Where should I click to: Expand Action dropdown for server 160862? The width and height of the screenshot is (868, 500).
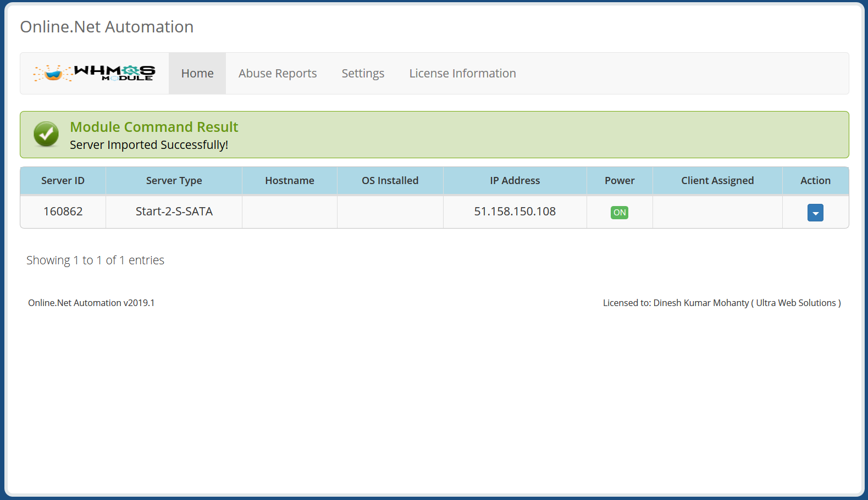(815, 213)
